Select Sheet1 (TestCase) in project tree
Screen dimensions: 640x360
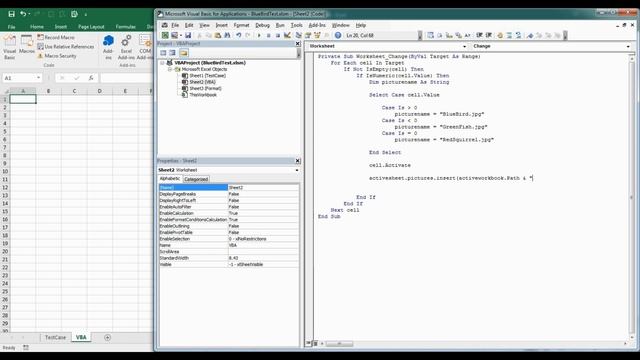pyautogui.click(x=204, y=76)
